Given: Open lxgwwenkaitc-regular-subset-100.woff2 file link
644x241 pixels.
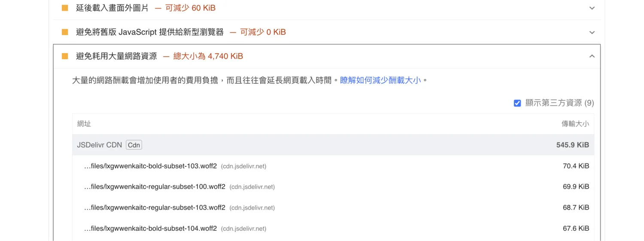Looking at the screenshot, I should pos(155,187).
